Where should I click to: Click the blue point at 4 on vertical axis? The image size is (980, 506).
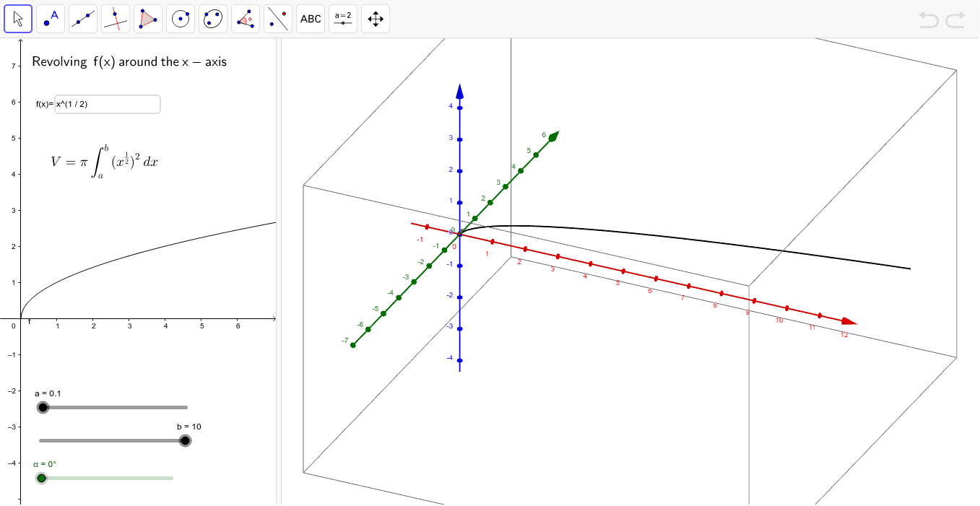pyautogui.click(x=459, y=108)
